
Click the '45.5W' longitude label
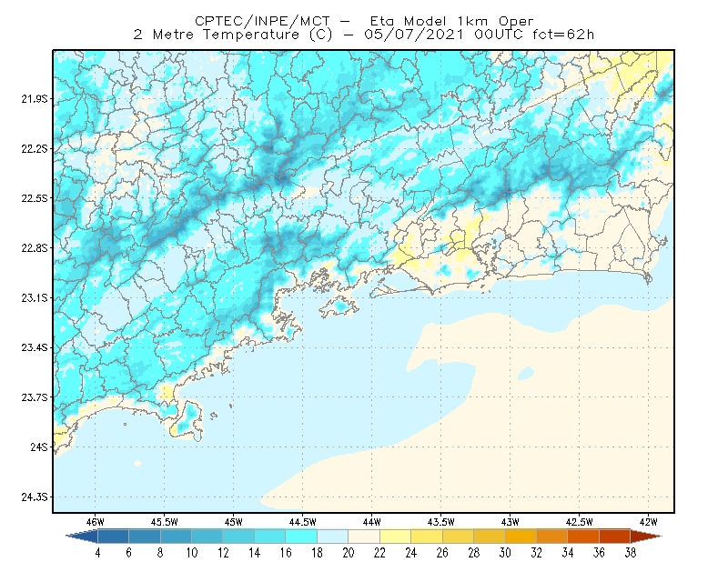click(165, 522)
